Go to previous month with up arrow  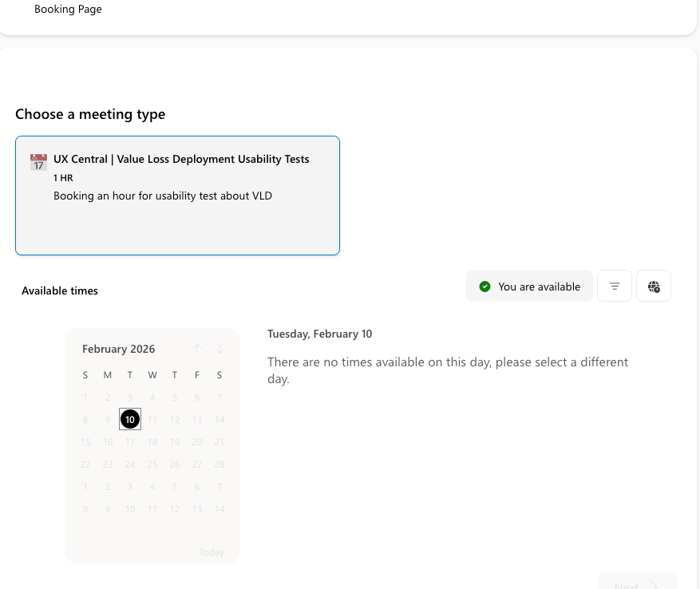(197, 349)
